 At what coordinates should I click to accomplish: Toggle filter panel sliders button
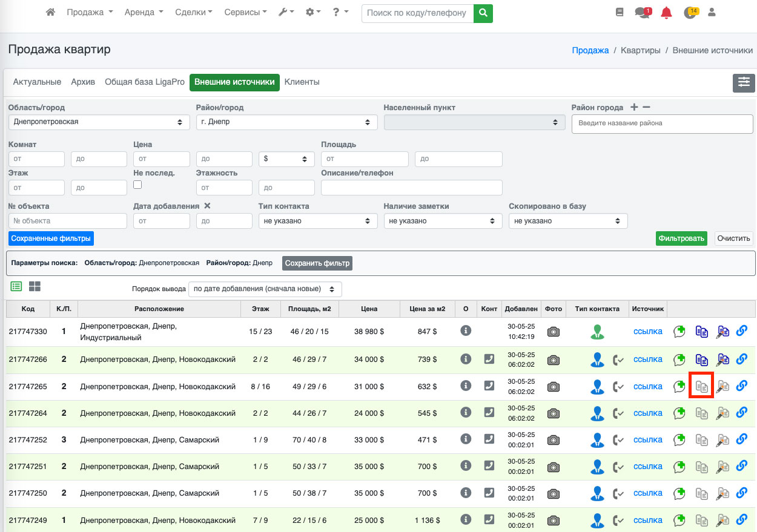pos(744,83)
